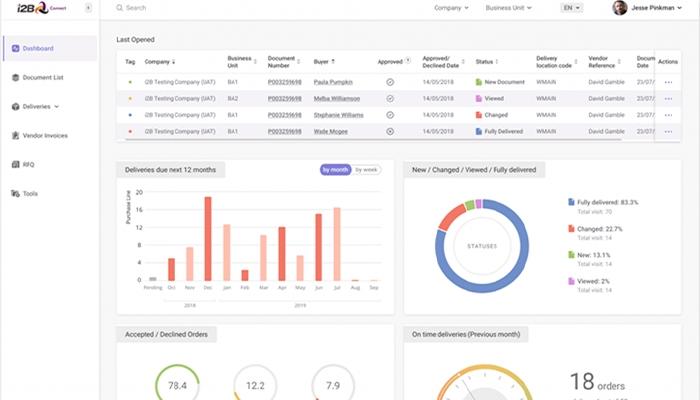
Task: Click Viewed legend icon in chart
Action: 571,281
